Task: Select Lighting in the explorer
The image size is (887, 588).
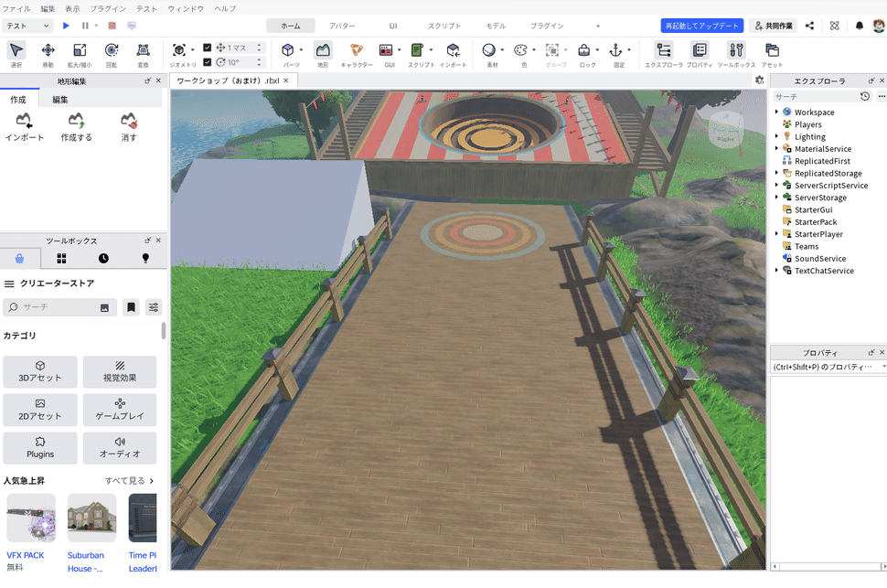Action: [809, 136]
